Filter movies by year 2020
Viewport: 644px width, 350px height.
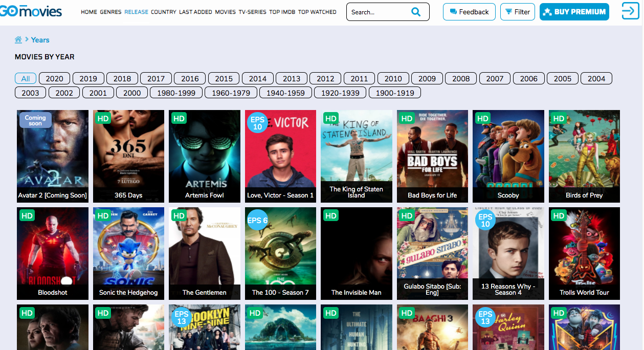point(54,78)
